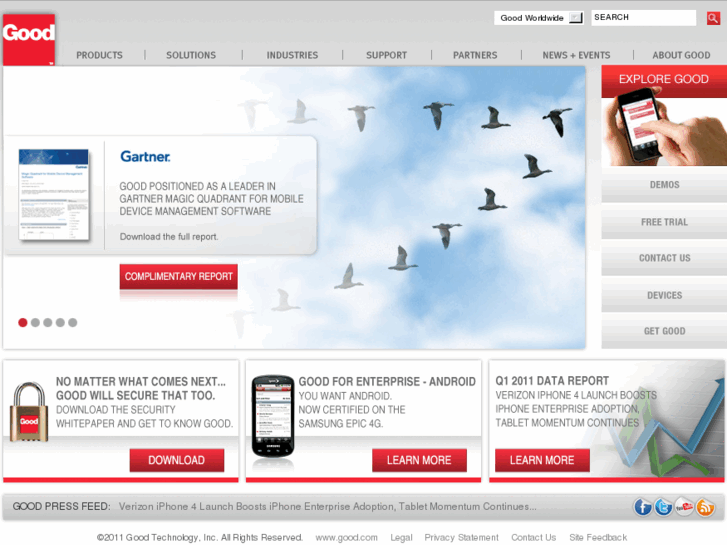This screenshot has height=545, width=727.
Task: Click the Q1 2011 Data Report heading
Action: pyautogui.click(x=552, y=381)
